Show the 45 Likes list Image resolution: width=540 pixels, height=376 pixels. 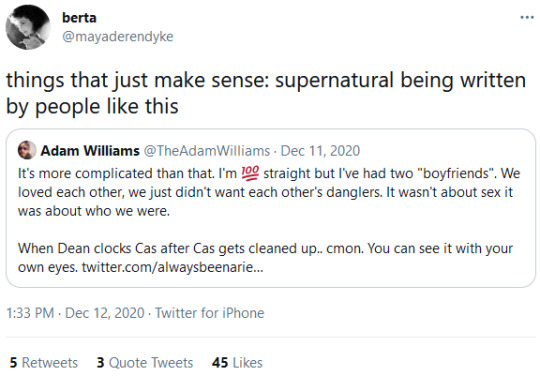(x=237, y=363)
